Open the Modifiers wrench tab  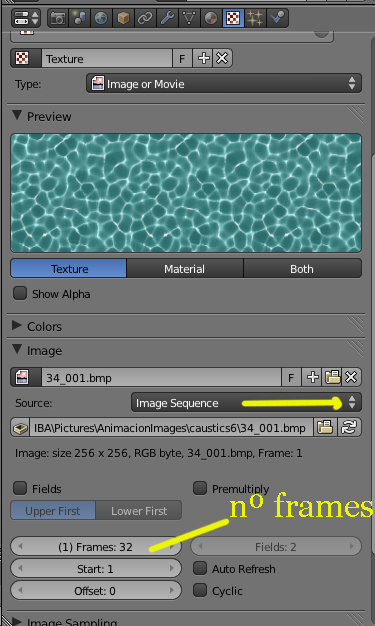(167, 18)
